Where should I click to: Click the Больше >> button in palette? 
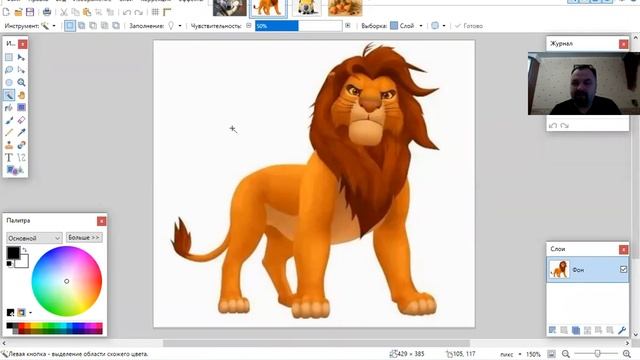pos(84,238)
